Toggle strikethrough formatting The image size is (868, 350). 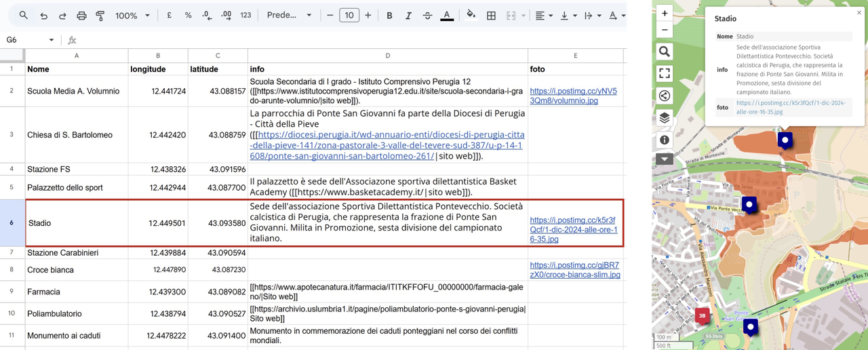(x=427, y=16)
